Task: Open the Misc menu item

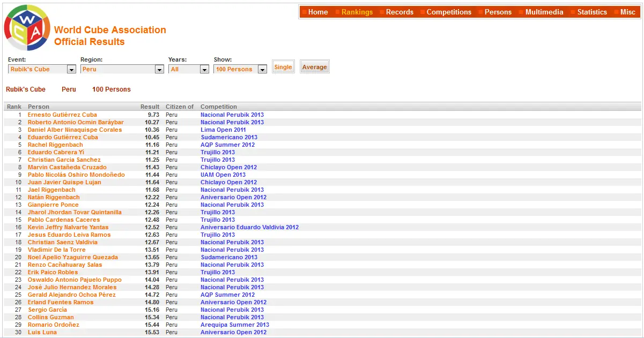Action: tap(628, 12)
